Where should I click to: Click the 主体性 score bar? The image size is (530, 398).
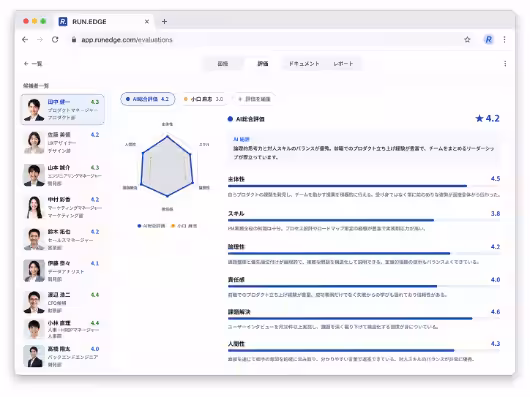coord(364,186)
